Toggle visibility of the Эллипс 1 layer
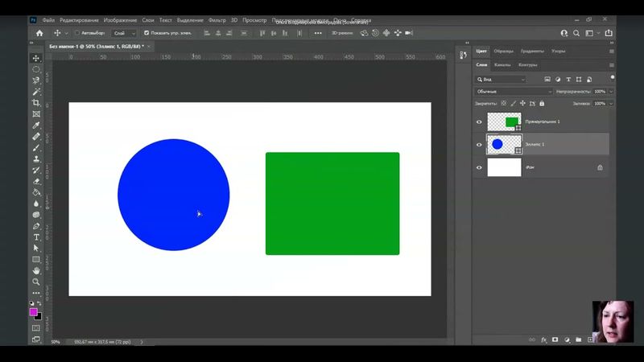Viewport: 644px width, 362px height. tap(479, 145)
